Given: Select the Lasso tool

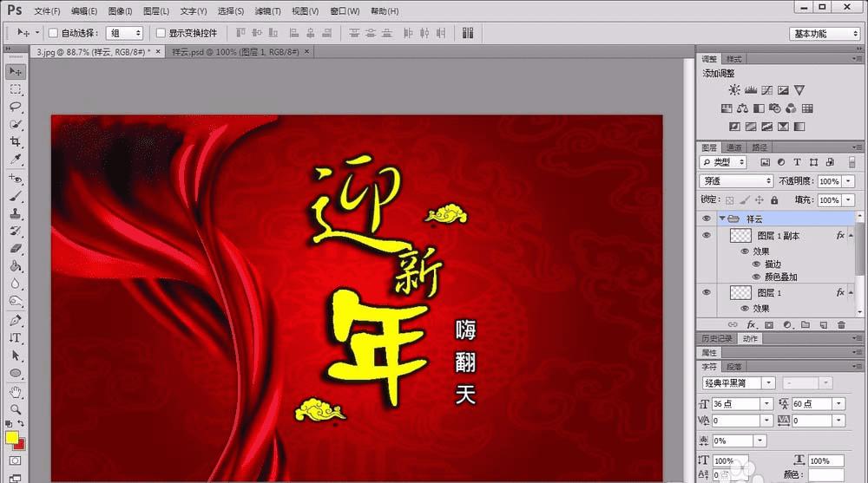Looking at the screenshot, I should [x=16, y=107].
